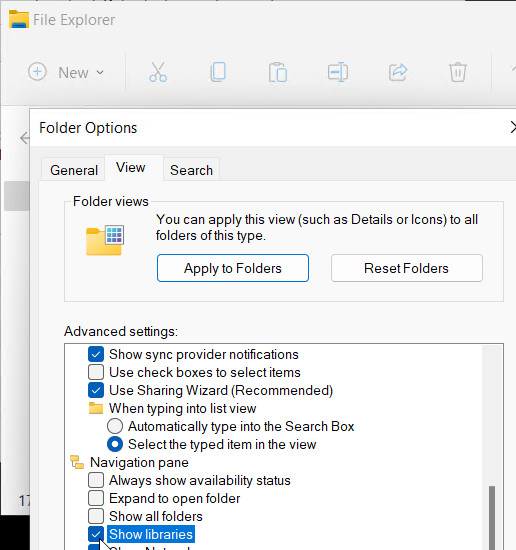Click the 'Navigation pane' group label

[x=139, y=462]
